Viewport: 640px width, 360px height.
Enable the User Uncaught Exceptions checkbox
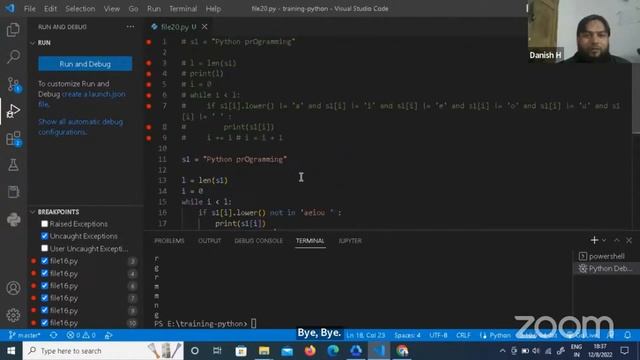44,248
